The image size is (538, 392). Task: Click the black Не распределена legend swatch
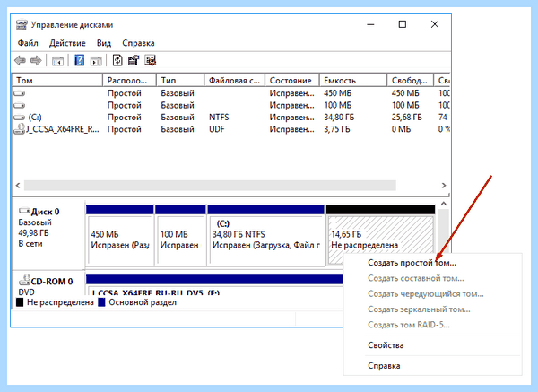(20, 302)
